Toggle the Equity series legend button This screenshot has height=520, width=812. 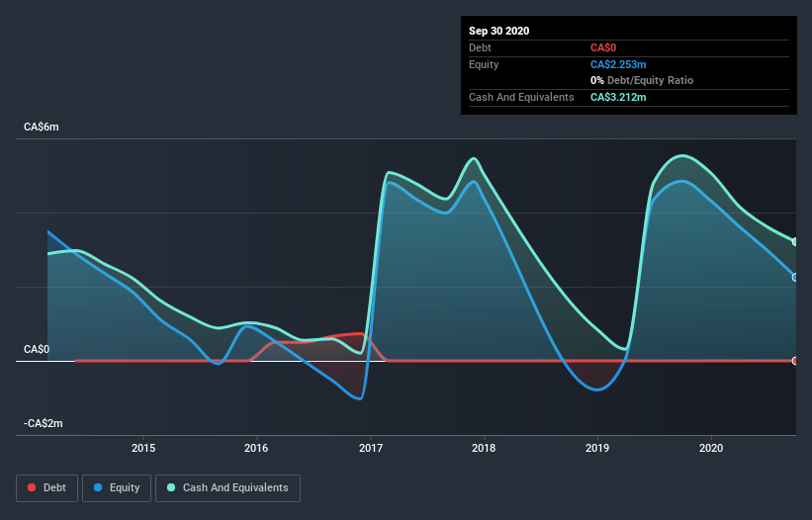coord(117,488)
